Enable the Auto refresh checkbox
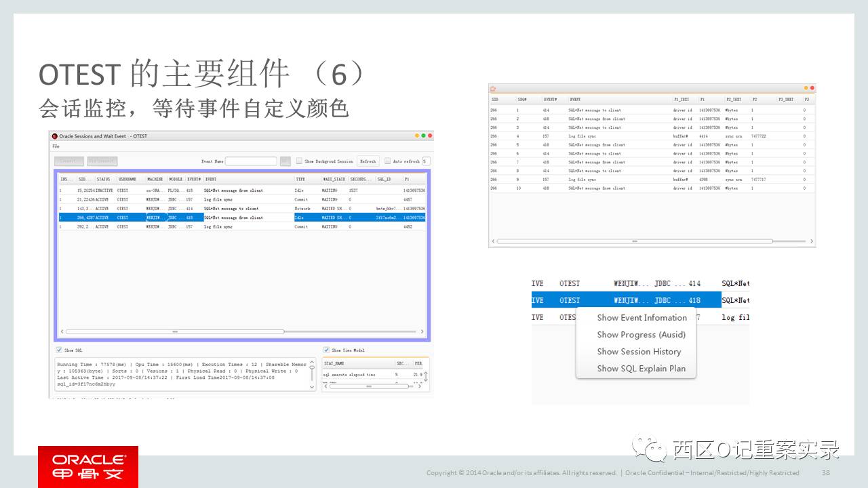 tap(387, 161)
